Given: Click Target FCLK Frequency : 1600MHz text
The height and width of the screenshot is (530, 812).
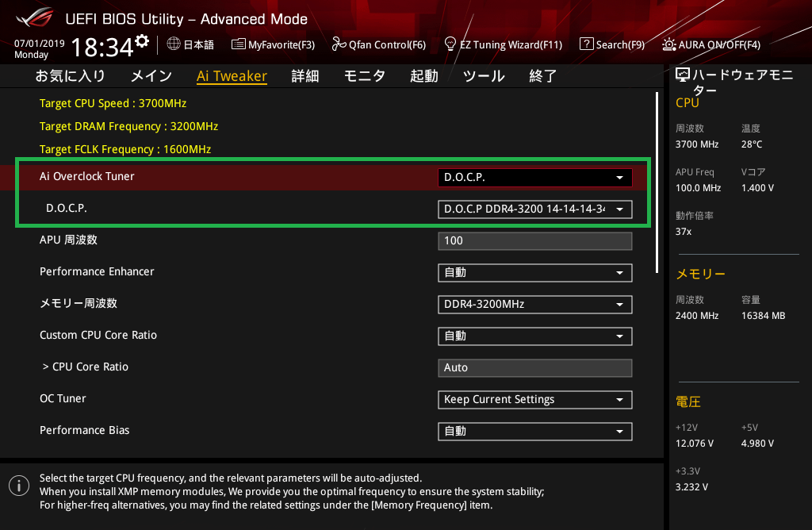Looking at the screenshot, I should [x=125, y=149].
